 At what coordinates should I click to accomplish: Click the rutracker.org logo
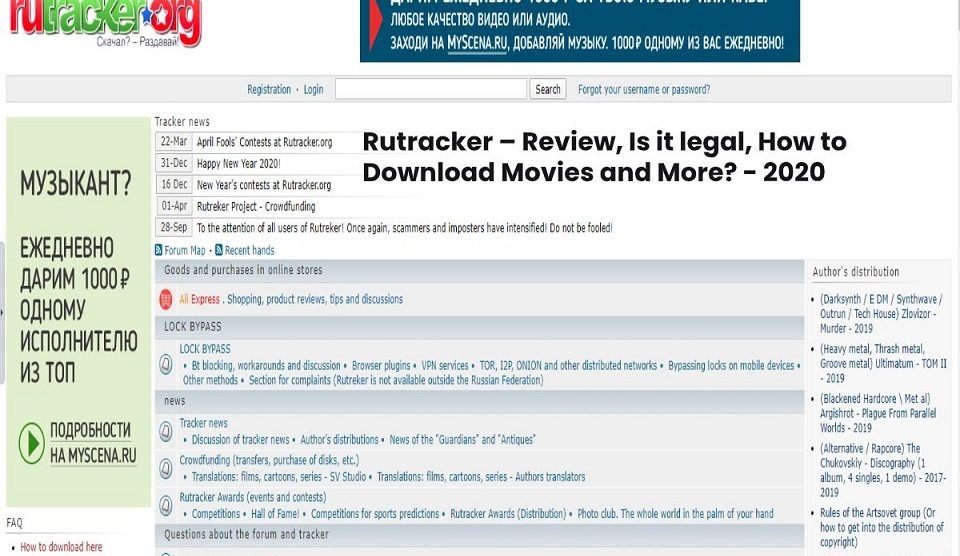coord(105,23)
